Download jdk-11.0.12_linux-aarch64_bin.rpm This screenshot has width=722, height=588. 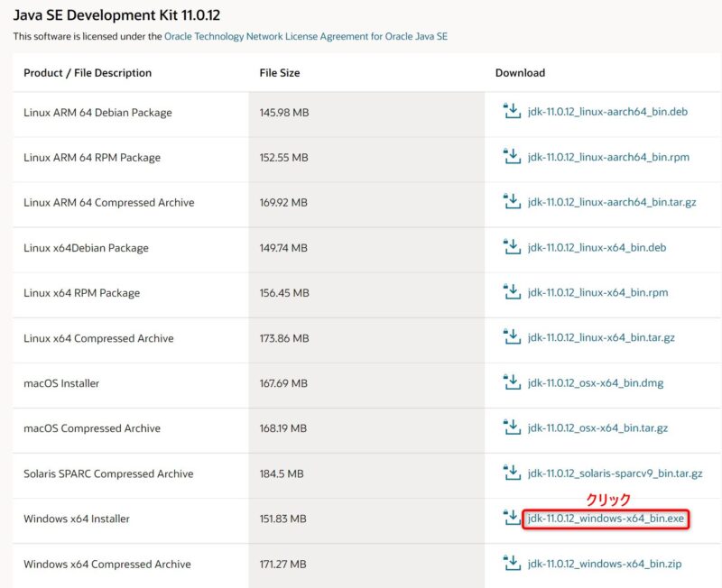pyautogui.click(x=608, y=157)
